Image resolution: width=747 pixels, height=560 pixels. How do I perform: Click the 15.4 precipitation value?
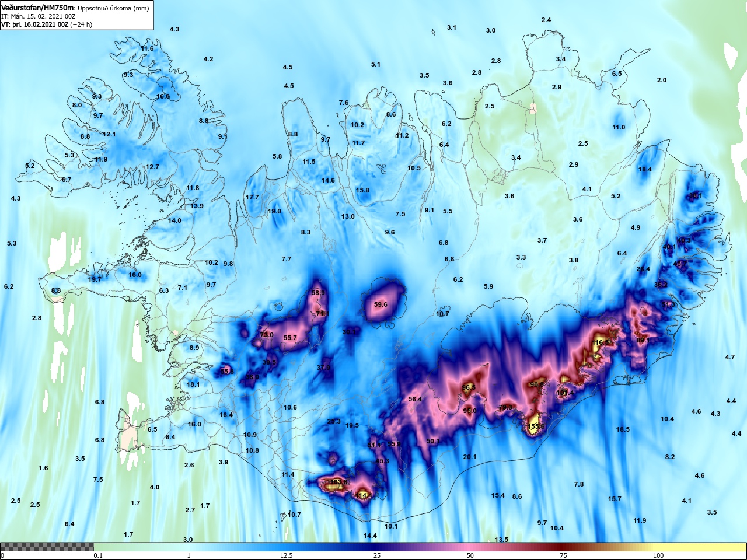point(498,495)
